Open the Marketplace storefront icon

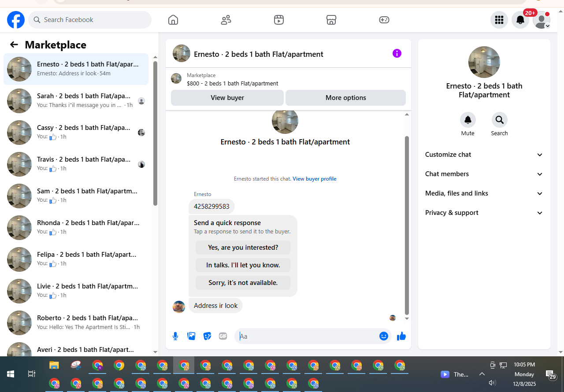(331, 20)
